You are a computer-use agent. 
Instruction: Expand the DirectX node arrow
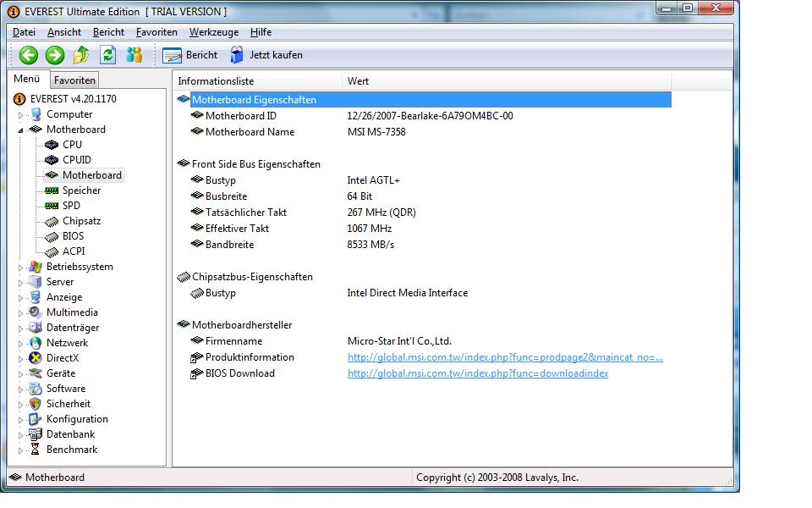pyautogui.click(x=20, y=359)
